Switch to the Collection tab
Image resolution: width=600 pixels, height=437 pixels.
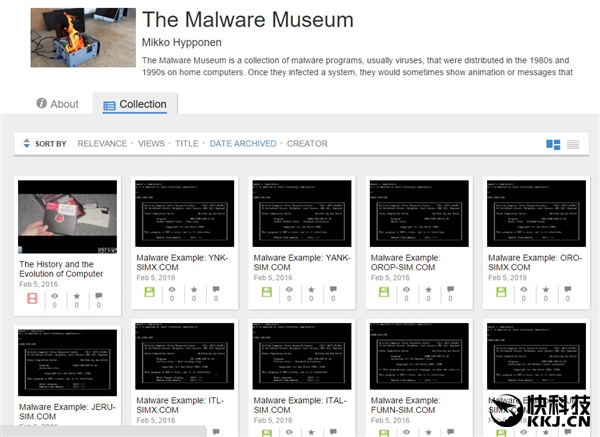click(x=135, y=104)
